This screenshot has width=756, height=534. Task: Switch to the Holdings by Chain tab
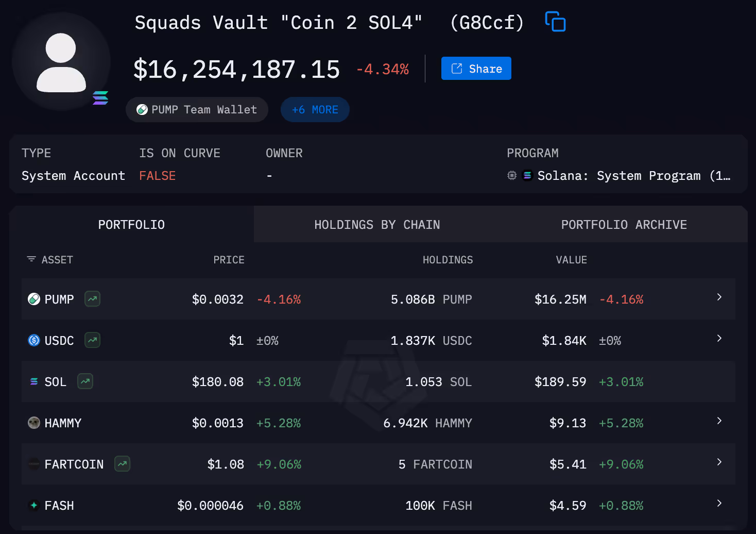(x=376, y=224)
